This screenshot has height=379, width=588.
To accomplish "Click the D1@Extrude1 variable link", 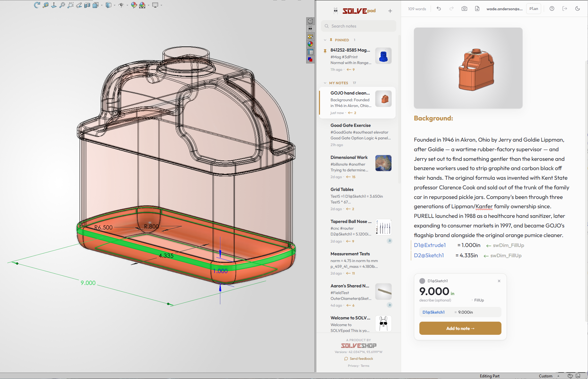I will pyautogui.click(x=430, y=245).
